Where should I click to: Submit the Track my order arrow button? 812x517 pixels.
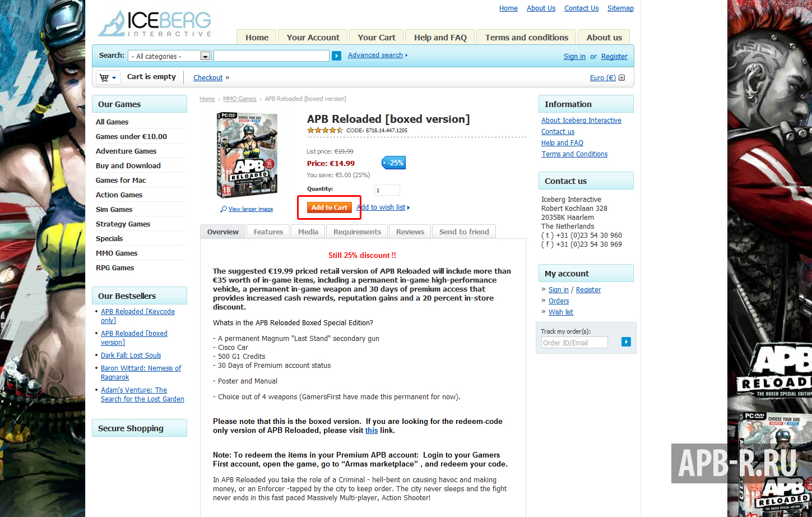[626, 341]
